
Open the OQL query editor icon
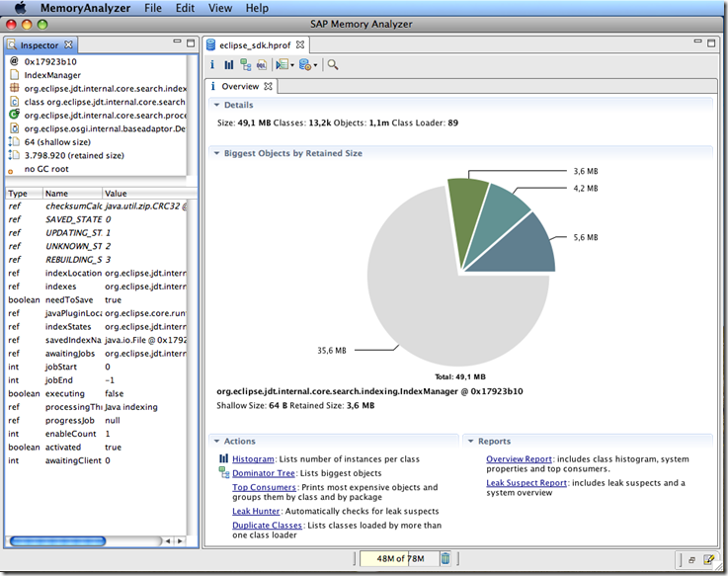click(261, 65)
